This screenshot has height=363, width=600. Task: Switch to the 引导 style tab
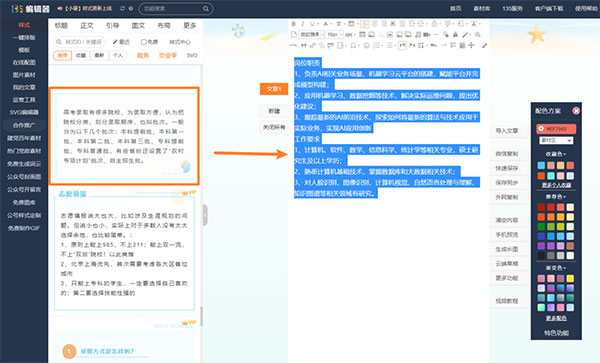tap(112, 26)
